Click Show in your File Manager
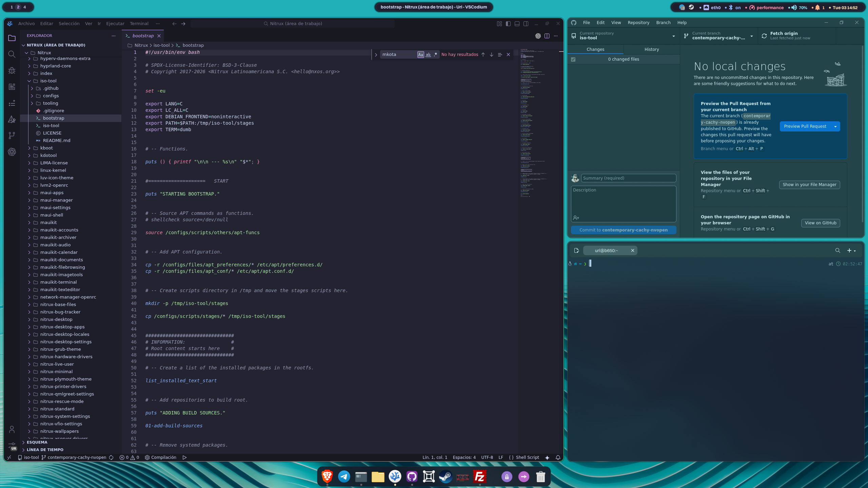The image size is (868, 488). 809,185
